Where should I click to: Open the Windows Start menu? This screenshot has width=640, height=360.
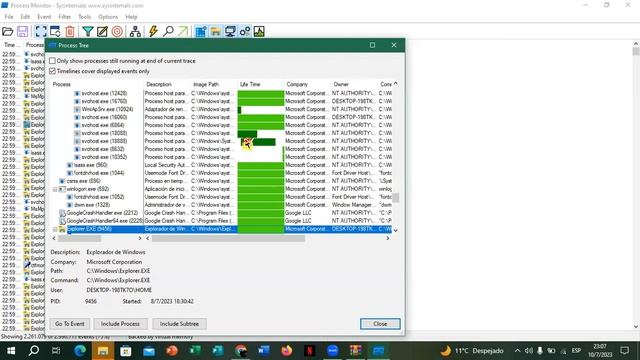click(x=11, y=351)
